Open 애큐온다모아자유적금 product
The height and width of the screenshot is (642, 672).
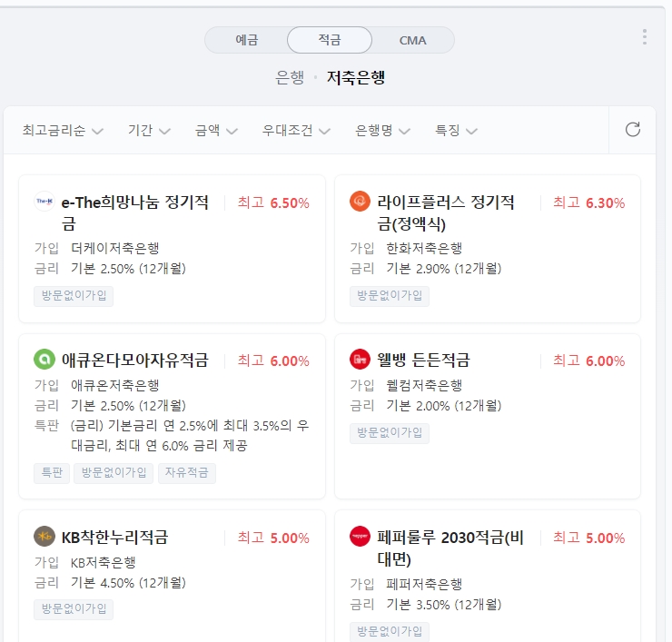click(134, 360)
